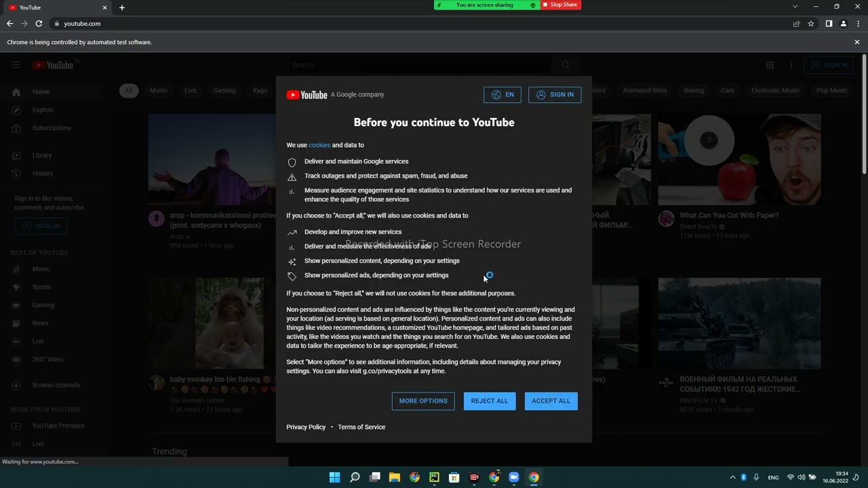Click the browser forward arrow

[24, 24]
